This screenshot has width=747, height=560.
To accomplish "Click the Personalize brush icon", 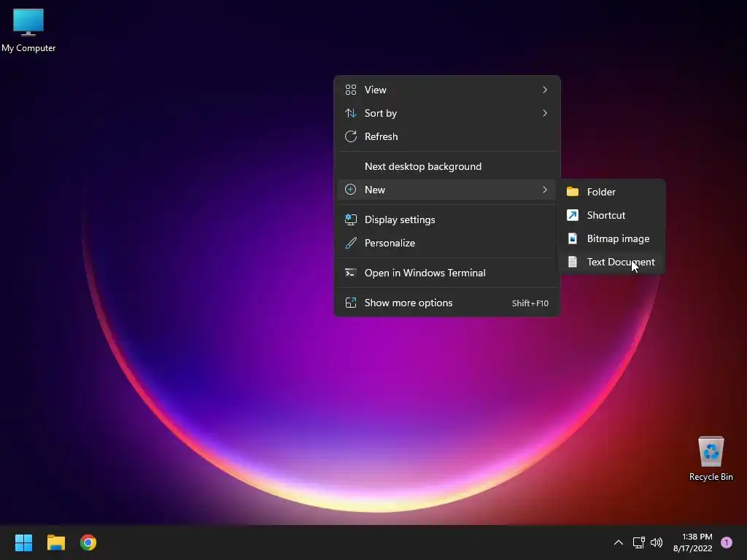I will click(x=351, y=243).
